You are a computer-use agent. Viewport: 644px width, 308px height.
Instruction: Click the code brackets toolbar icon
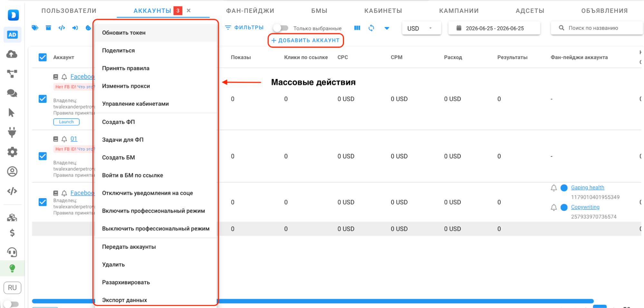point(62,28)
